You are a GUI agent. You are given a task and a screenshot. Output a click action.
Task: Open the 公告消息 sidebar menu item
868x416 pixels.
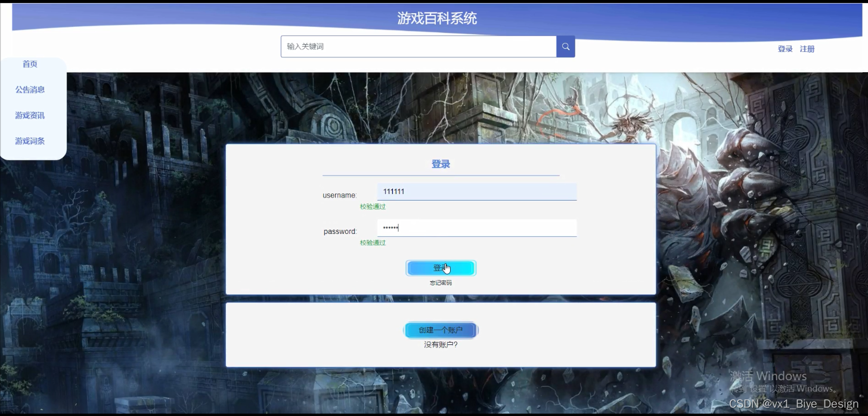pyautogui.click(x=30, y=90)
